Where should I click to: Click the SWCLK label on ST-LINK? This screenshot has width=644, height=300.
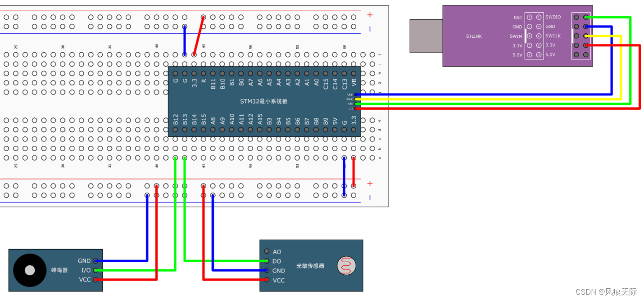pyautogui.click(x=553, y=36)
